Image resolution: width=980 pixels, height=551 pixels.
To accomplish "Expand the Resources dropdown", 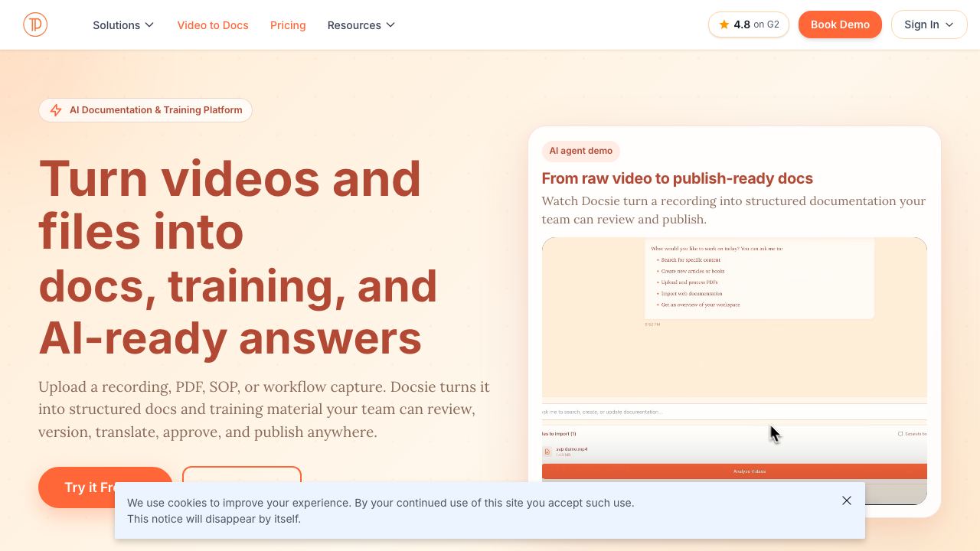I will 361,25.
